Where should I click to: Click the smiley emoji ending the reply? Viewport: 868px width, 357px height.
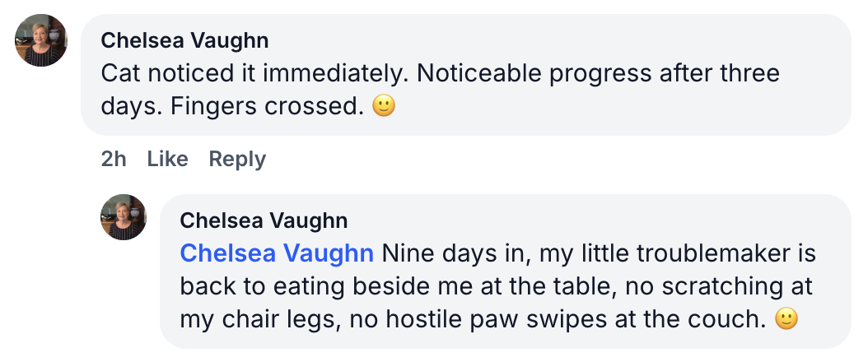787,319
